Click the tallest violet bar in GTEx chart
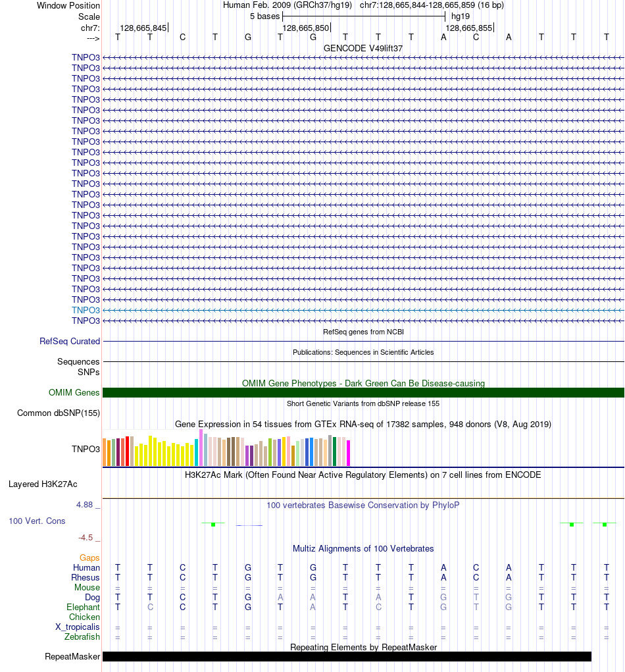The image size is (625, 672). pyautogui.click(x=201, y=448)
